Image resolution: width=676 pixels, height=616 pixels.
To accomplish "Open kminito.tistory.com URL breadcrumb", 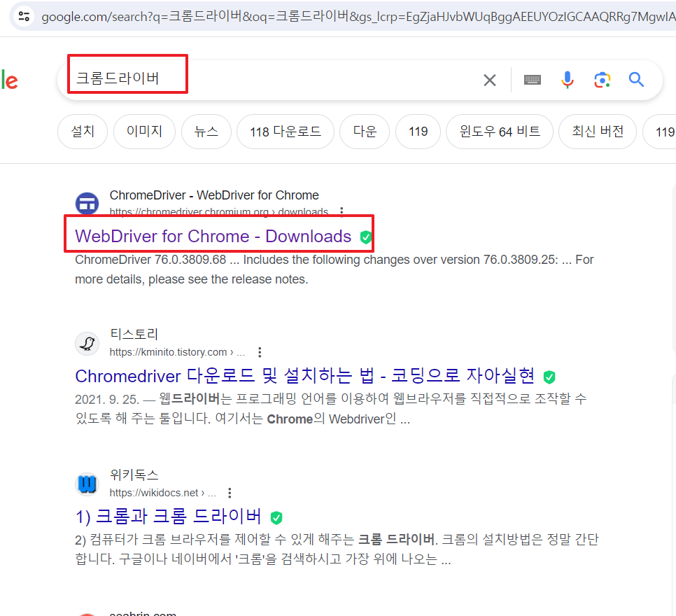I will pyautogui.click(x=177, y=352).
